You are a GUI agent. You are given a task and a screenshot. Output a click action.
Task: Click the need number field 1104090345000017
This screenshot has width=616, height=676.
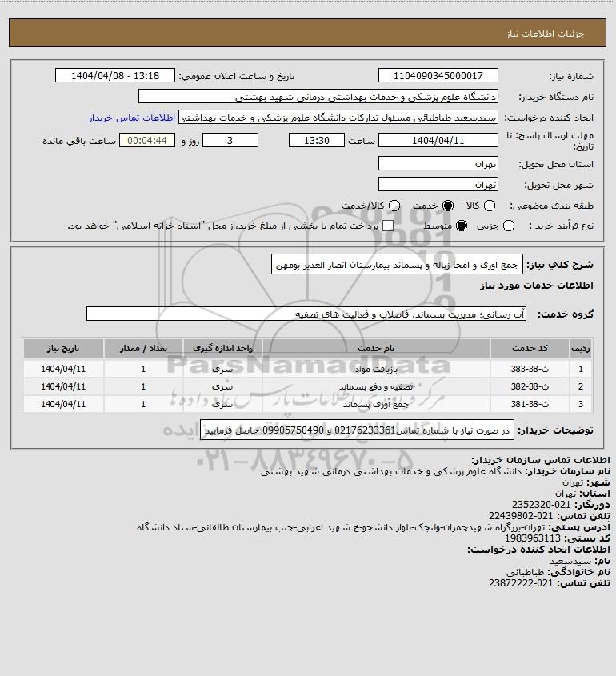pyautogui.click(x=438, y=75)
